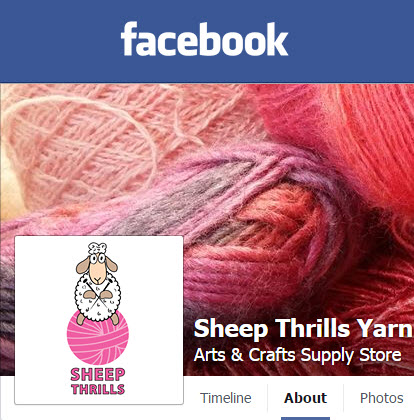Screen dimensions: 414x420
Task: Select the About tab
Action: coord(305,398)
